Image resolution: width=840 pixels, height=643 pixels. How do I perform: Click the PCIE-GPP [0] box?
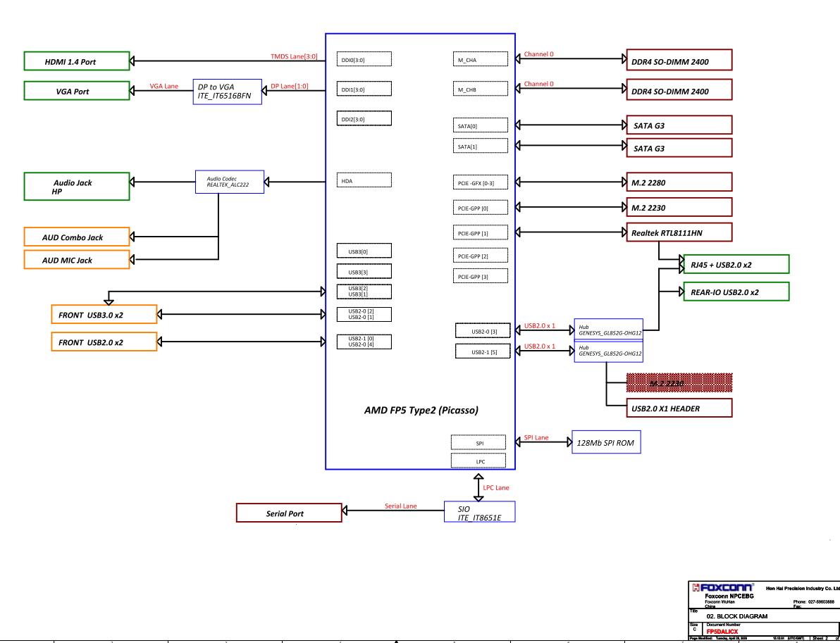479,207
